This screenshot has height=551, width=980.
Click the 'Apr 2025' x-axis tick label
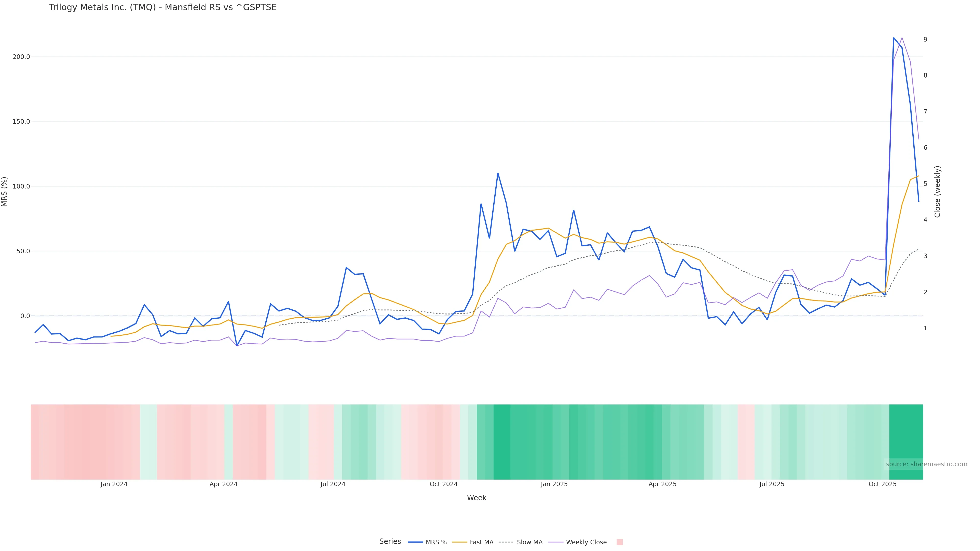point(662,484)
